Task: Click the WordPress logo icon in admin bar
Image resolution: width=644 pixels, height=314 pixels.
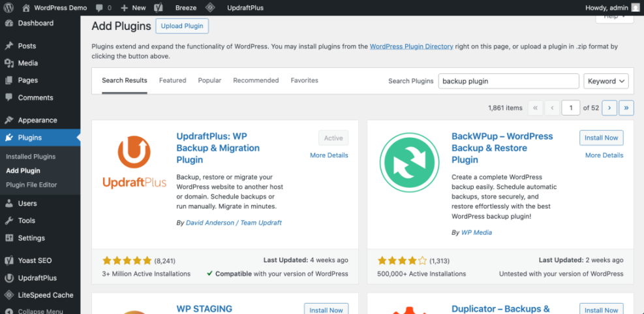Action: (8, 8)
